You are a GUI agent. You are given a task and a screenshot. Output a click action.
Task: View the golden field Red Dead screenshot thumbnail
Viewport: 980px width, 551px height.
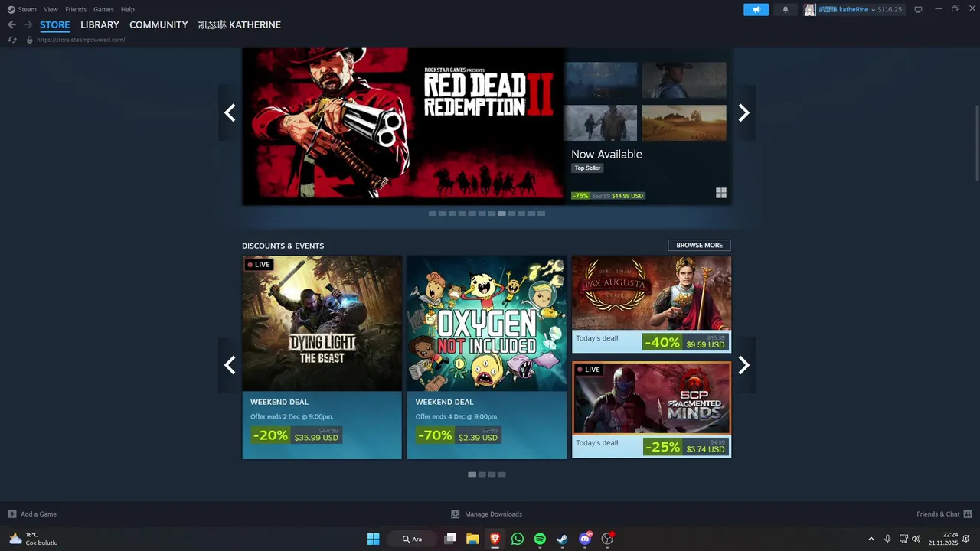(684, 122)
